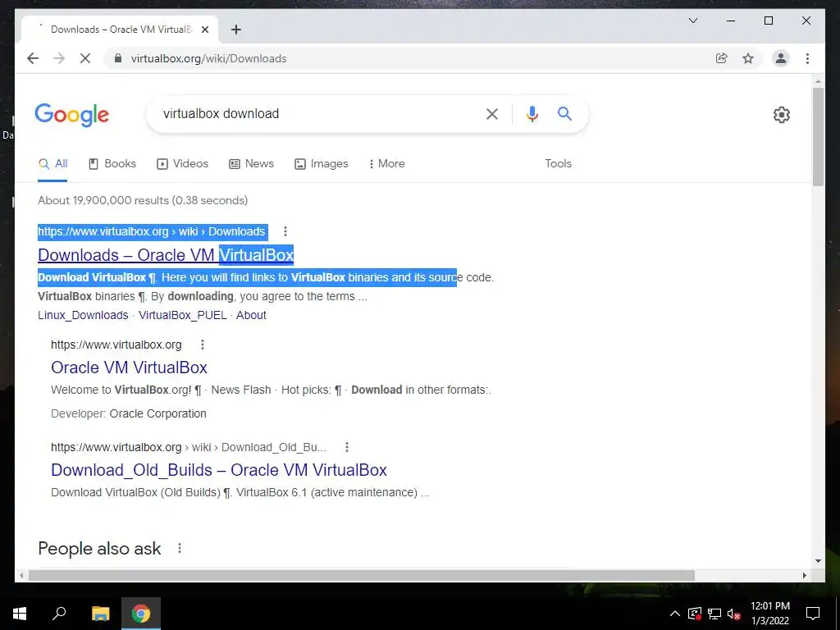Click the network tray icon

coord(714,614)
